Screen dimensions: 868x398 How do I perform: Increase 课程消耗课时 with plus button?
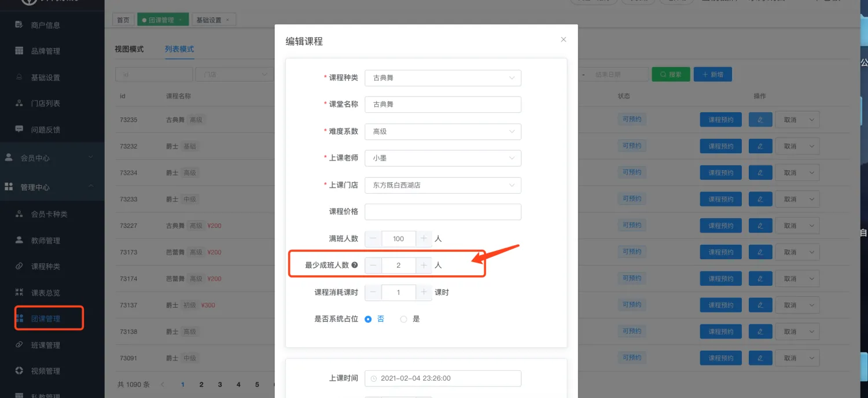(424, 293)
